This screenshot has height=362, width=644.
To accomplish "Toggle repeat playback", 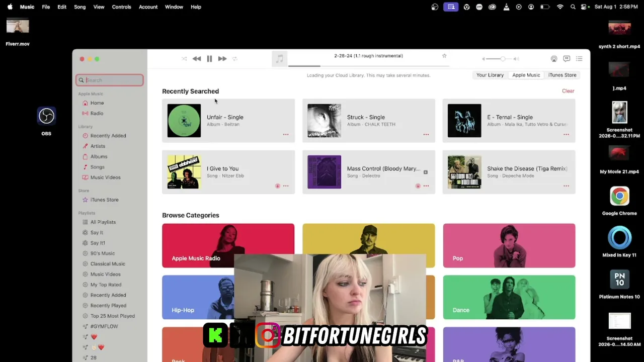I will (x=234, y=59).
